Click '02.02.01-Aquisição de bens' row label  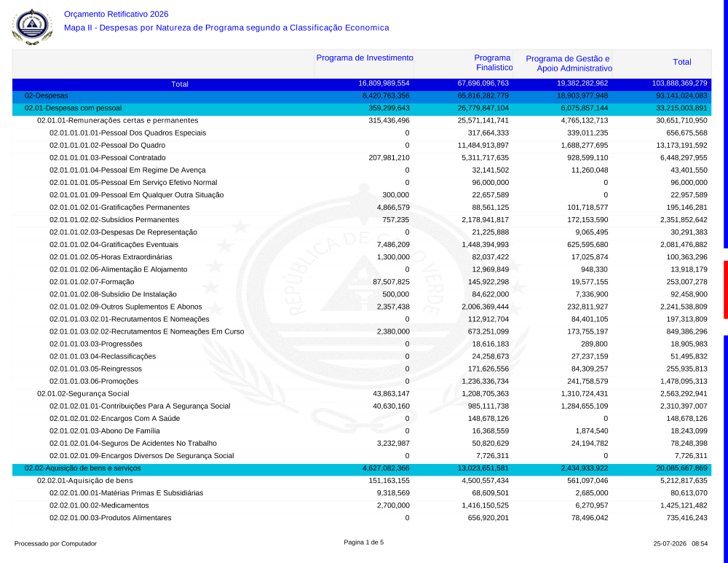coord(85,481)
